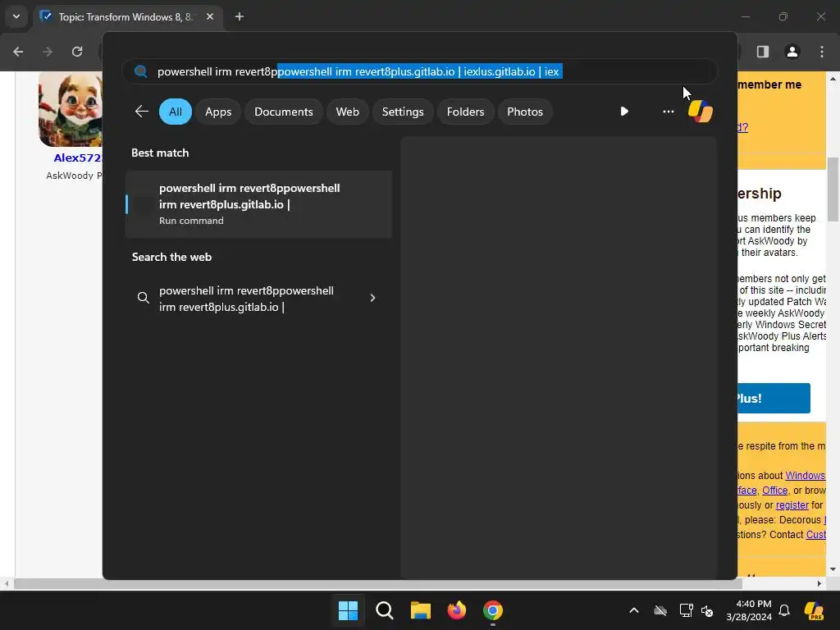
Task: Click the search magnifier icon in the search box
Action: click(141, 71)
